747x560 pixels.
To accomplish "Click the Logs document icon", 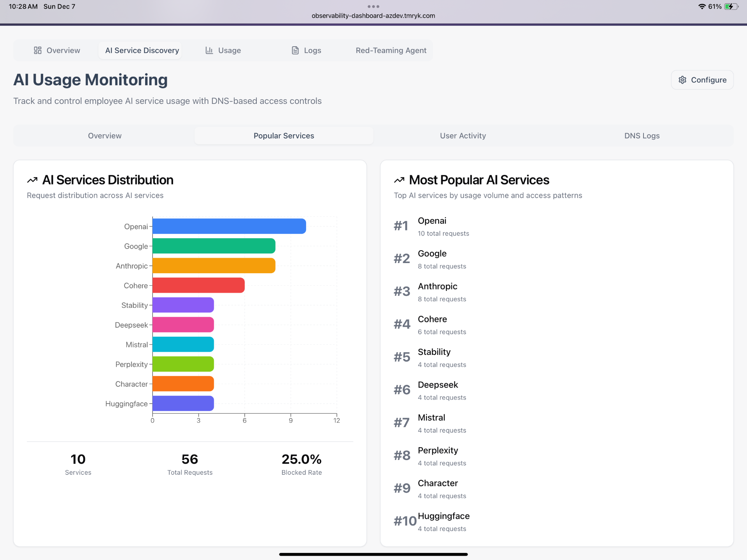I will pos(295,50).
